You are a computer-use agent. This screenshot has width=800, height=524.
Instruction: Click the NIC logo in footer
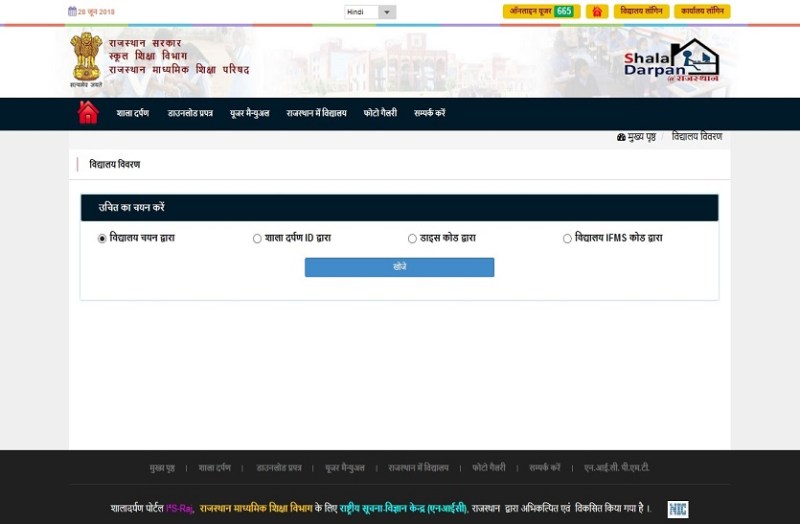[677, 509]
